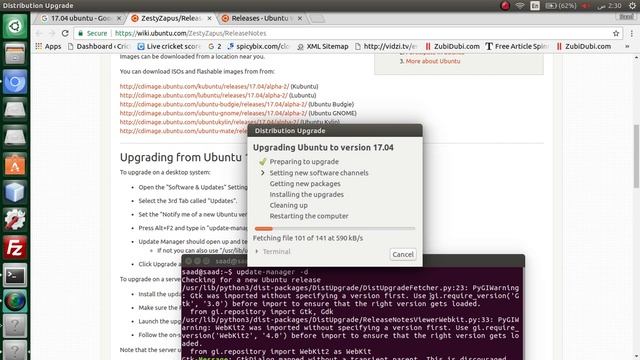Cancel the distribution upgrade
640x360 pixels.
[403, 254]
